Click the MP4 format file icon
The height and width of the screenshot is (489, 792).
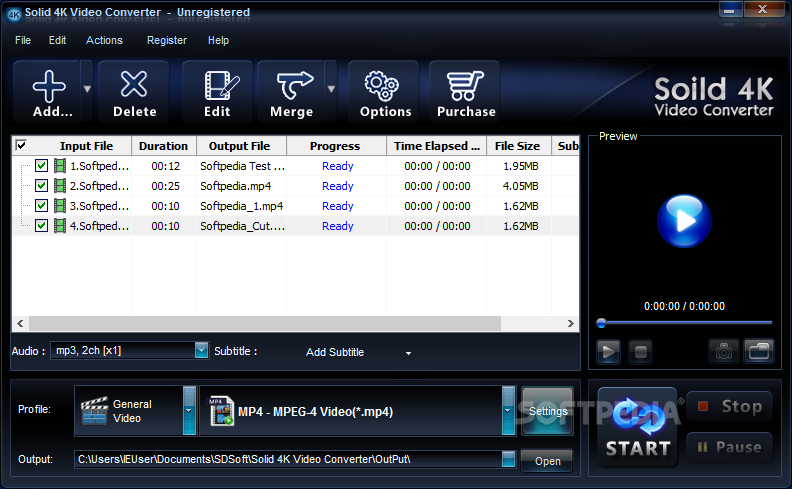tap(221, 411)
